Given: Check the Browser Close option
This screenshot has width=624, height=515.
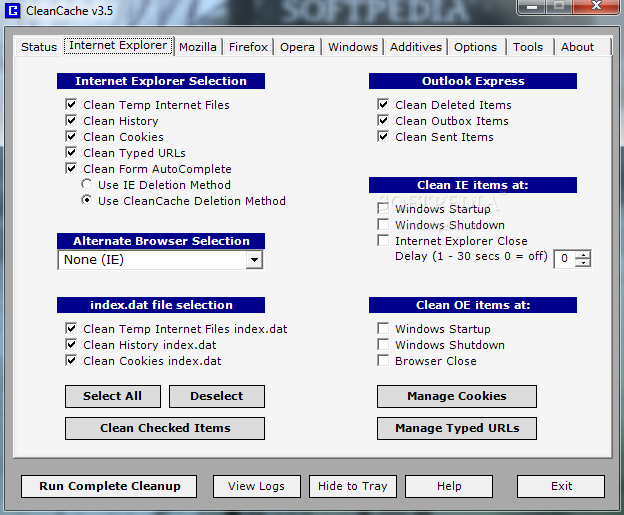Looking at the screenshot, I should [383, 361].
